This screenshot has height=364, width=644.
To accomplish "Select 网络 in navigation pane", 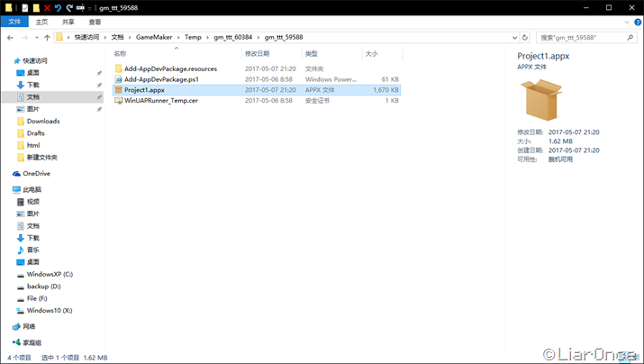I will point(29,327).
